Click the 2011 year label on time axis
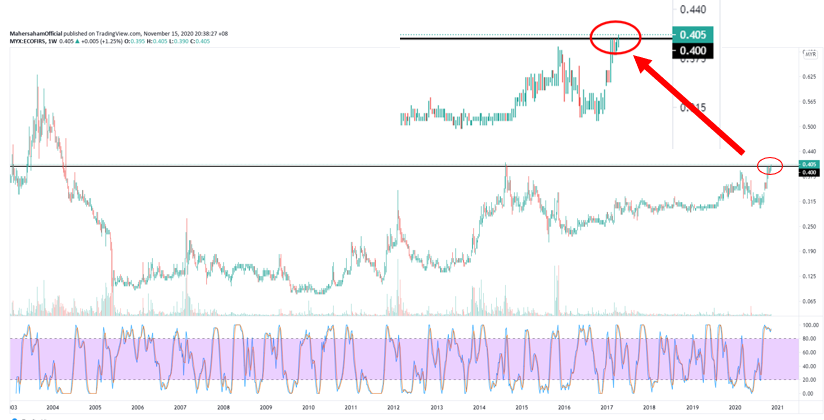The image size is (824, 420). [x=351, y=407]
